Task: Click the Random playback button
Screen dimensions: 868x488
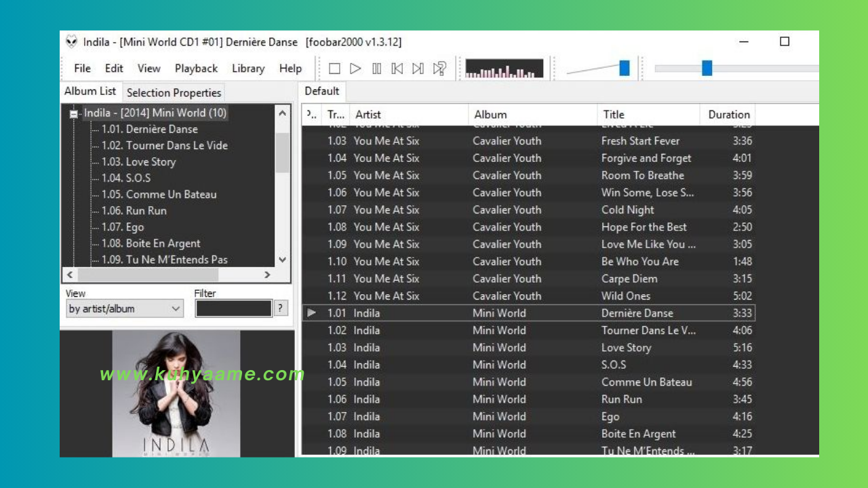Action: (439, 68)
